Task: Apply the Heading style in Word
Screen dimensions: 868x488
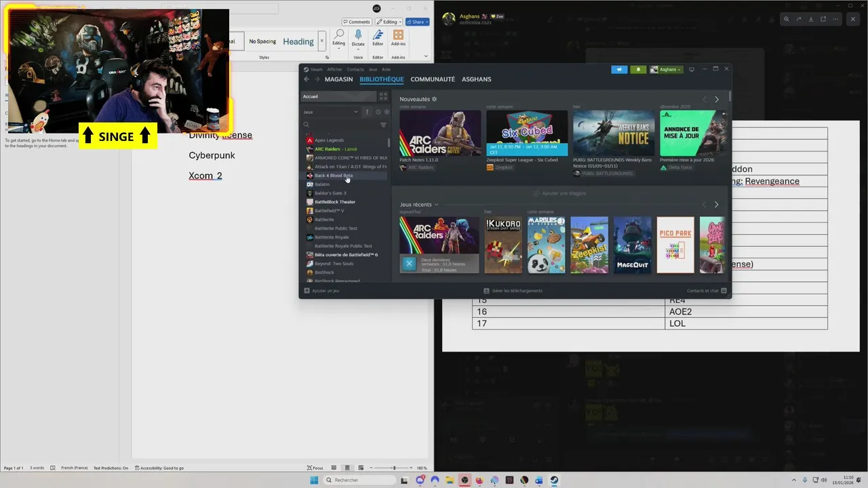Action: coord(298,41)
